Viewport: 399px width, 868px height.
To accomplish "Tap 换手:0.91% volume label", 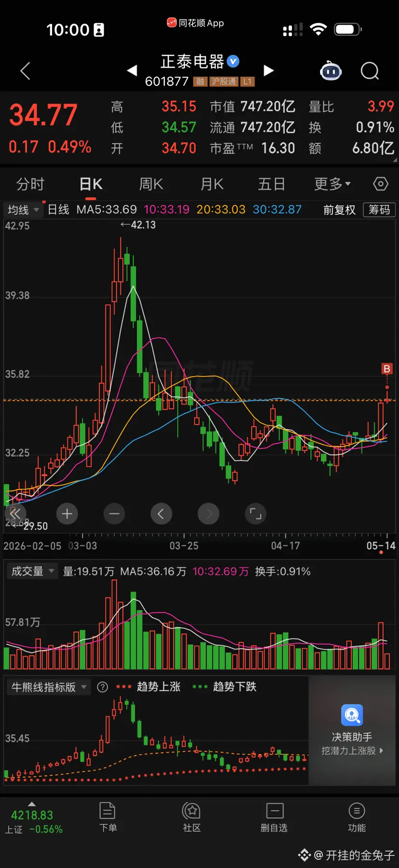I will (x=283, y=571).
